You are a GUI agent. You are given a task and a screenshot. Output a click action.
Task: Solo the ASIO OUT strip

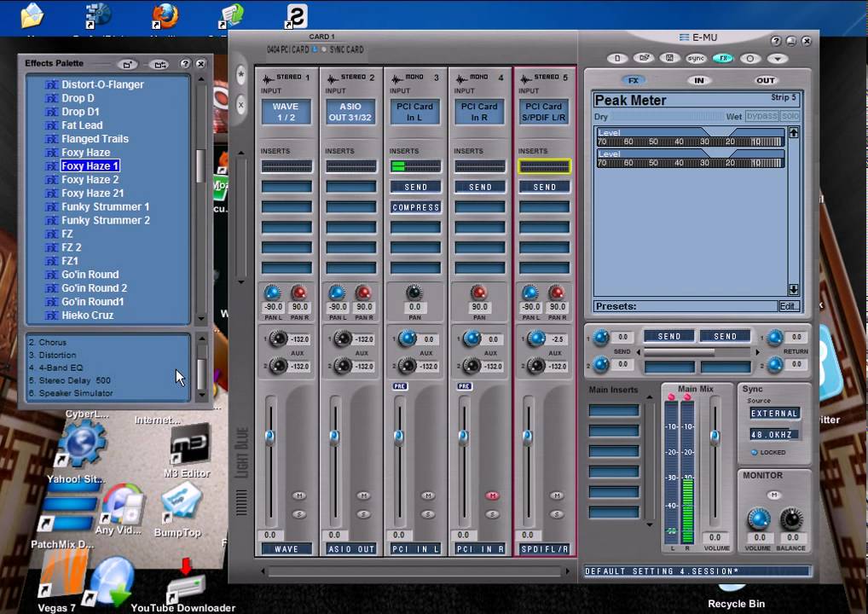coord(363,514)
